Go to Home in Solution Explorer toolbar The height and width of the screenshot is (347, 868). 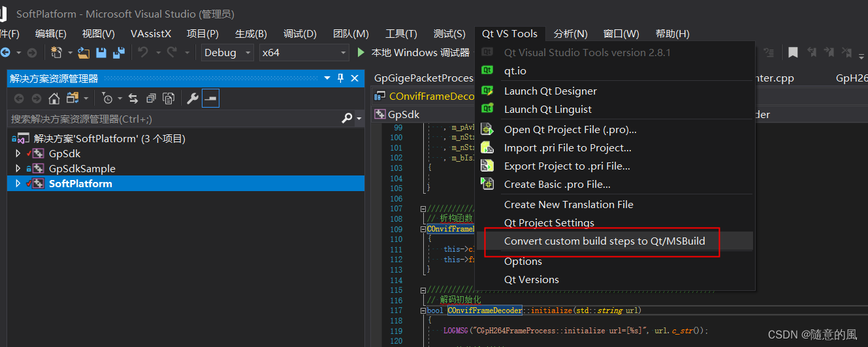tap(54, 98)
